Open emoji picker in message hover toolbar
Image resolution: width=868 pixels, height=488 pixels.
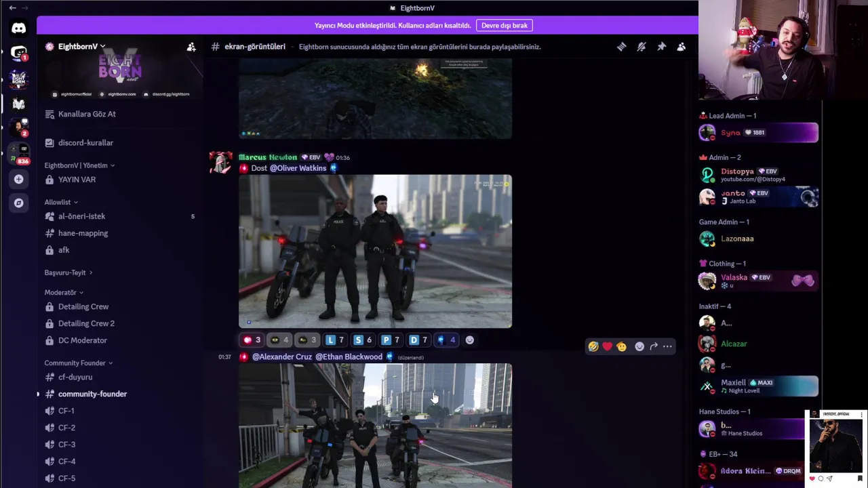pos(639,346)
